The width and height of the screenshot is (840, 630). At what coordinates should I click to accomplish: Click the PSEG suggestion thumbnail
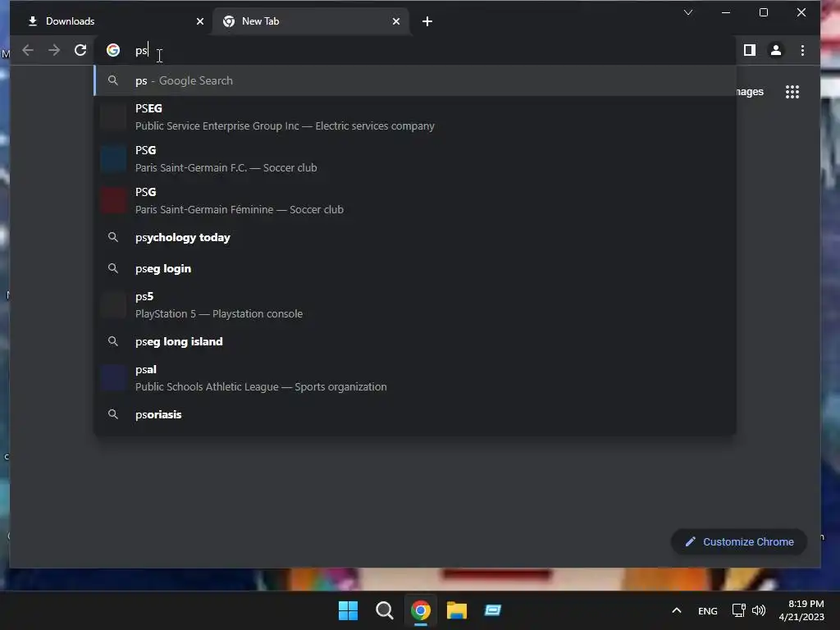[x=113, y=116]
